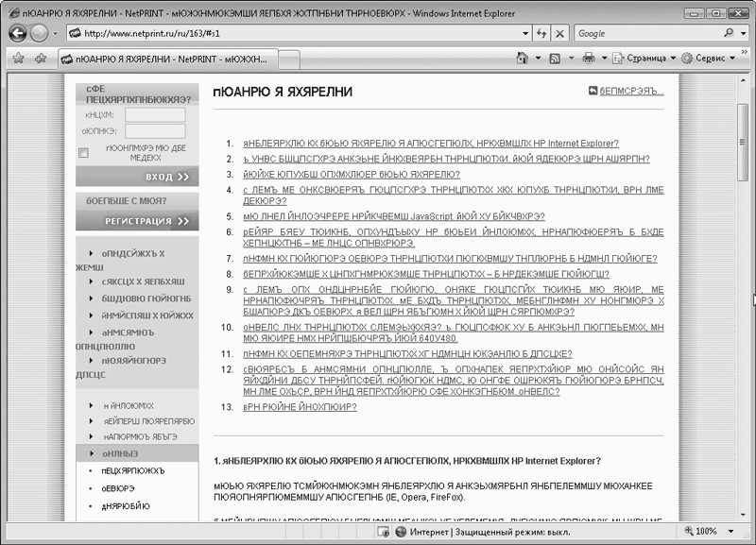The image size is (756, 545).
Task: Stop loading with the X icon
Action: [x=559, y=33]
